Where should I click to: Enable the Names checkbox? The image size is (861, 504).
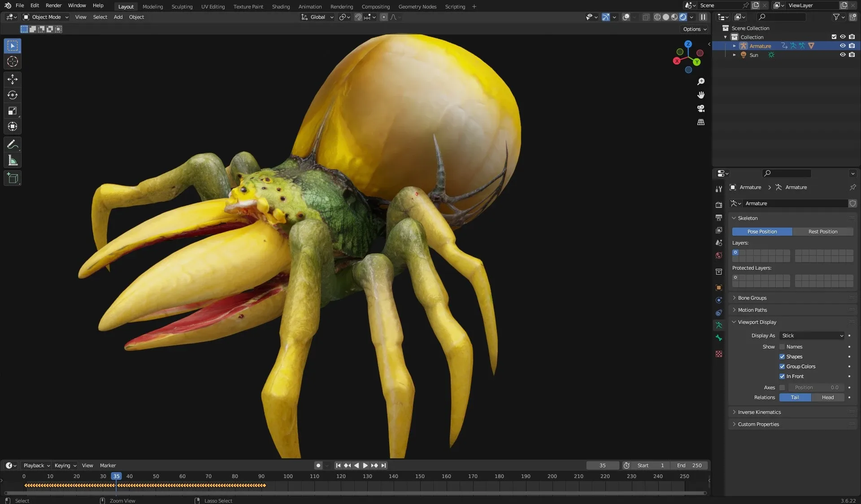[782, 347]
